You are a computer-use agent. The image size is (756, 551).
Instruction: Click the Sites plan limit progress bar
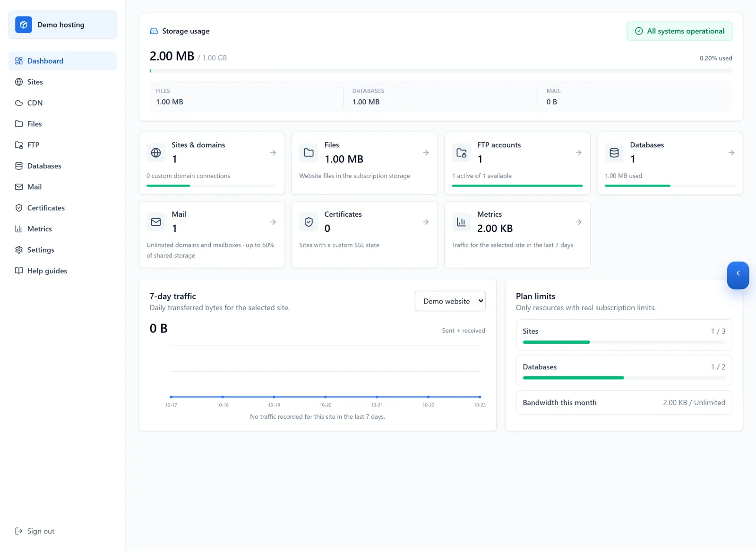624,342
